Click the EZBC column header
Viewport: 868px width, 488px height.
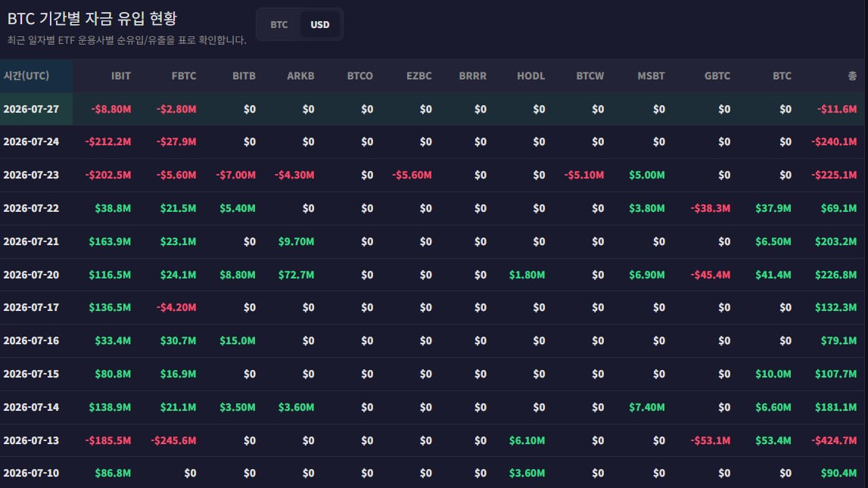click(418, 76)
